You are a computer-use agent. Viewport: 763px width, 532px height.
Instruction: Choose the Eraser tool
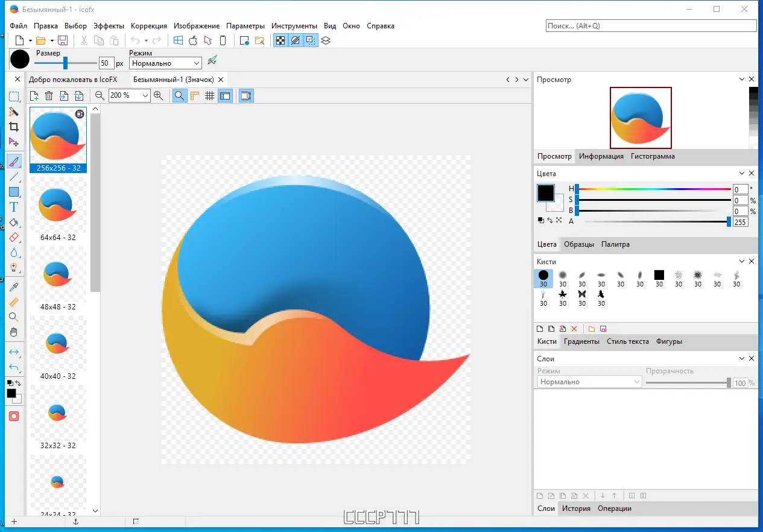(x=14, y=237)
